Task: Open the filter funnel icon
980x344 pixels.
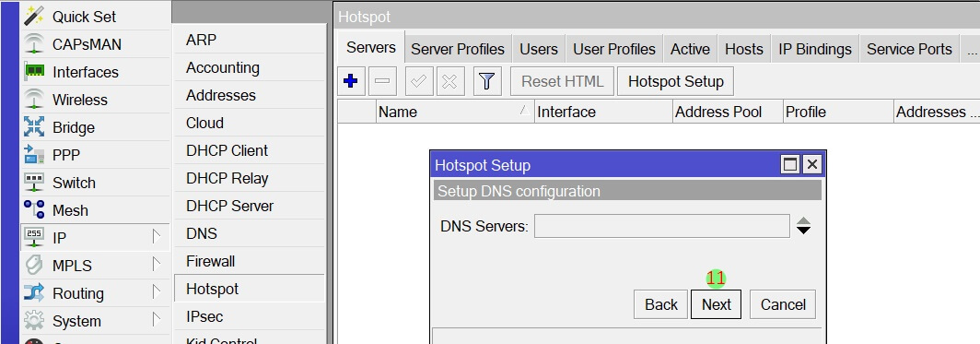Action: click(487, 81)
